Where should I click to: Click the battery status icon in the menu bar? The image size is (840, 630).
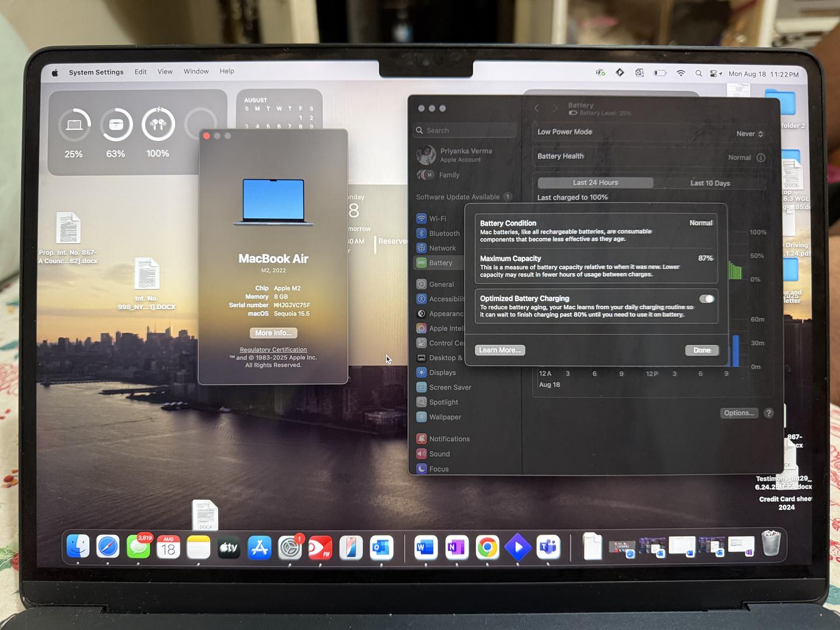(x=660, y=73)
